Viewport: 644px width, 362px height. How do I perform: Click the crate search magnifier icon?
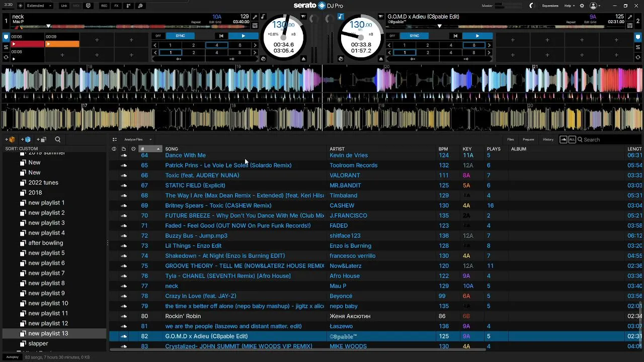pos(57,139)
